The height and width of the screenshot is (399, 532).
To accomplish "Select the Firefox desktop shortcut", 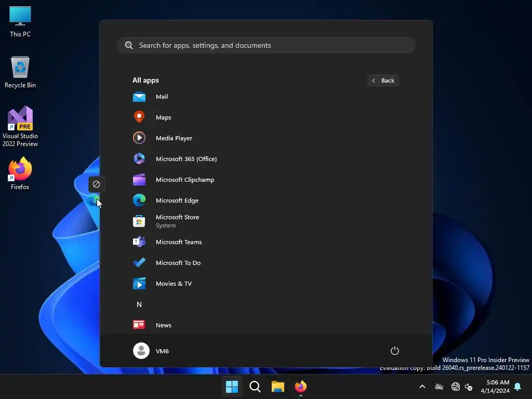I will point(20,174).
